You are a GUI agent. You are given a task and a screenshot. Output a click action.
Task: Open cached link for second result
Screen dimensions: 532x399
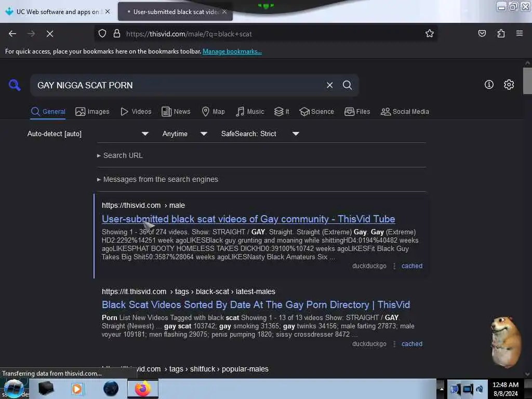pyautogui.click(x=412, y=344)
